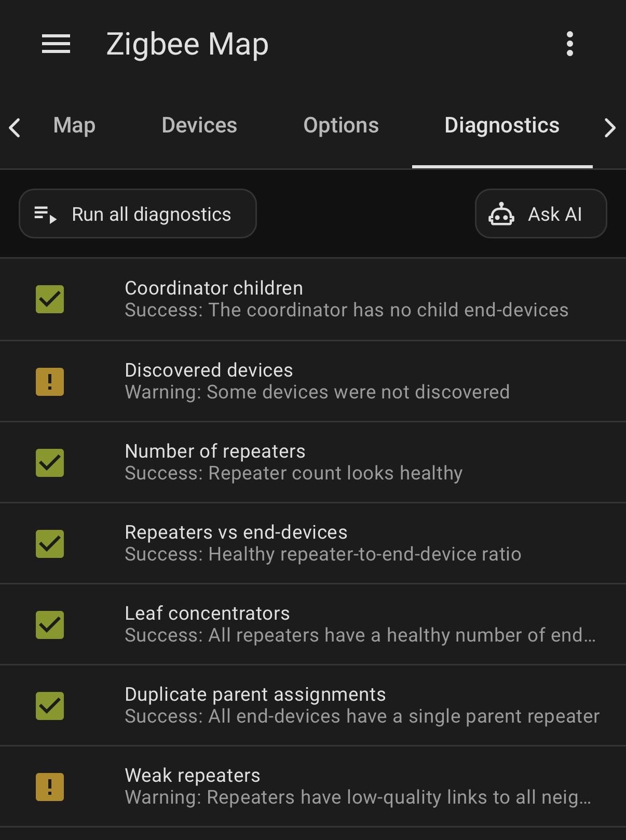
Task: Click the Duplicate parent assignments checkmark box
Action: (50, 706)
